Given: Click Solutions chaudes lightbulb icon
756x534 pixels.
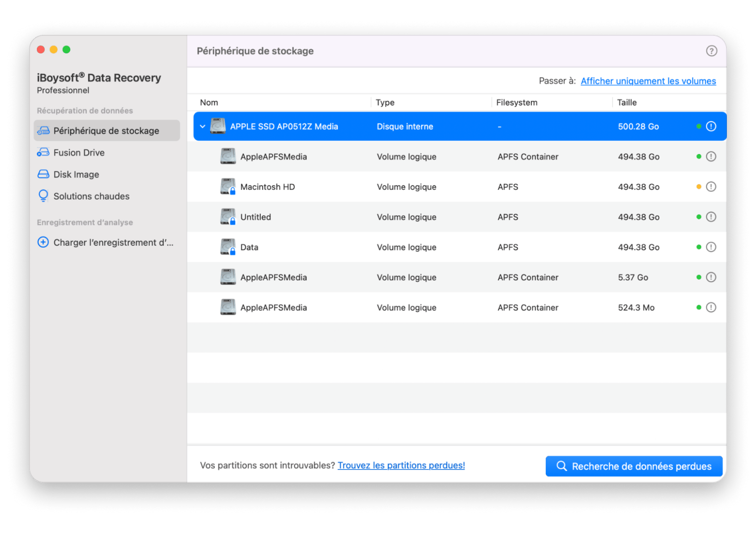Looking at the screenshot, I should (x=43, y=196).
